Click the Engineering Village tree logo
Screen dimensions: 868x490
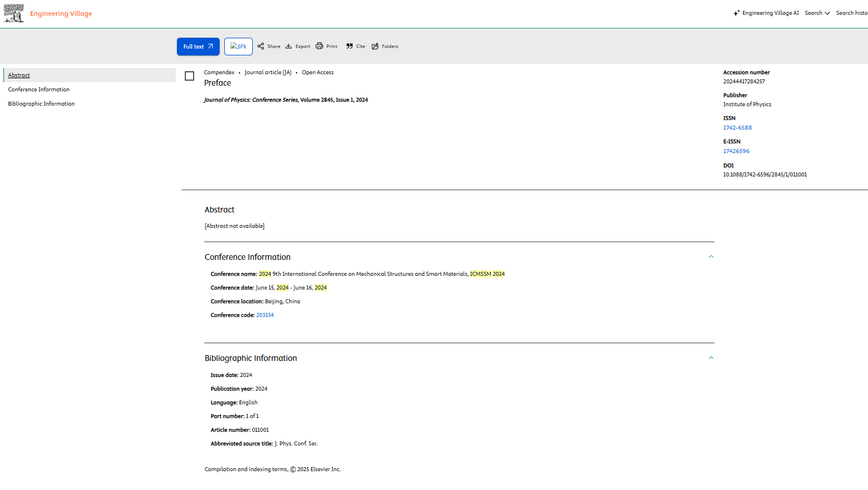point(14,13)
